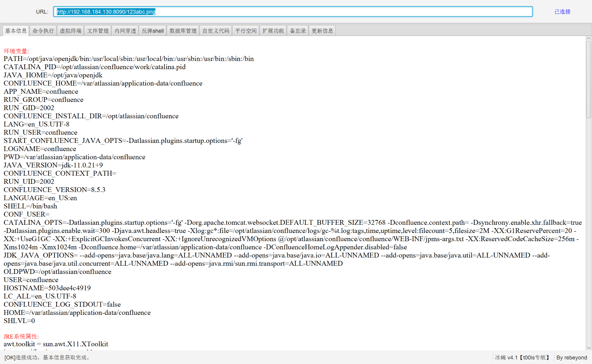Viewport: 592px width, 364px height.
Task: Switch to the 数据库管理 tab
Action: click(183, 31)
